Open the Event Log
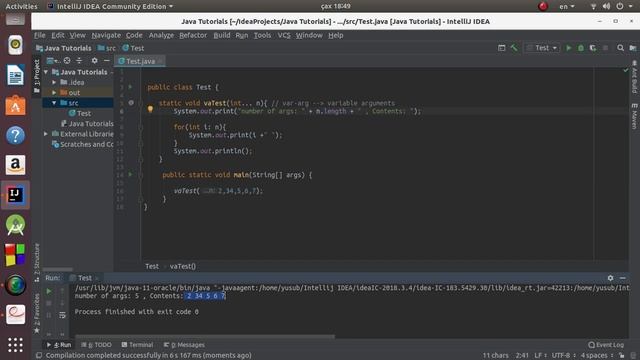640x360 pixels. [606, 345]
